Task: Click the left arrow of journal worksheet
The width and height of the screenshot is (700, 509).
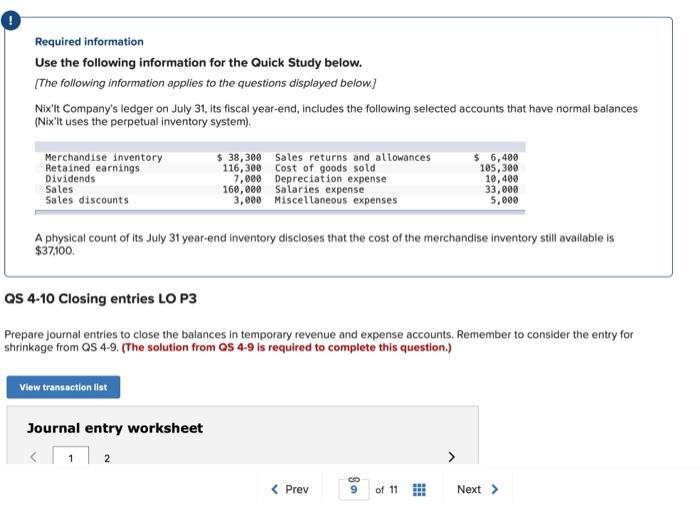Action: pos(33,457)
